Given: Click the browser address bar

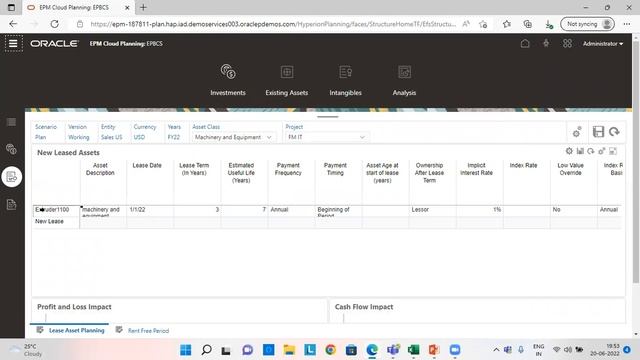Looking at the screenshot, I should 273,24.
